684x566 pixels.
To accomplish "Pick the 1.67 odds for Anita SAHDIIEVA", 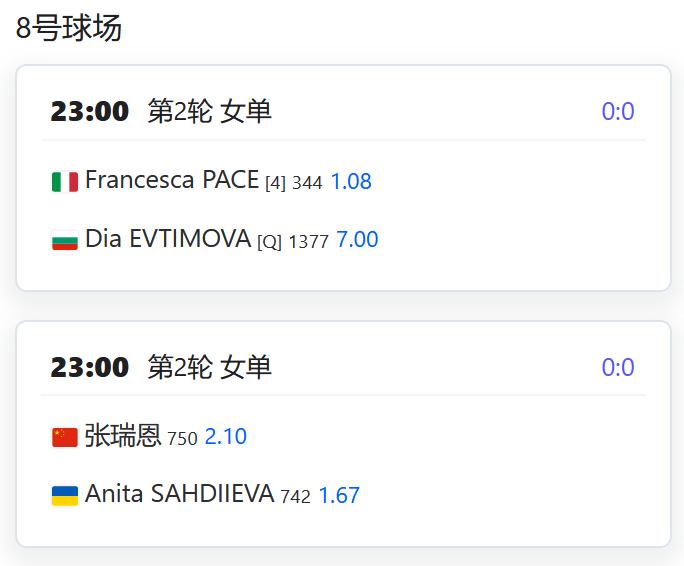I will click(339, 495).
